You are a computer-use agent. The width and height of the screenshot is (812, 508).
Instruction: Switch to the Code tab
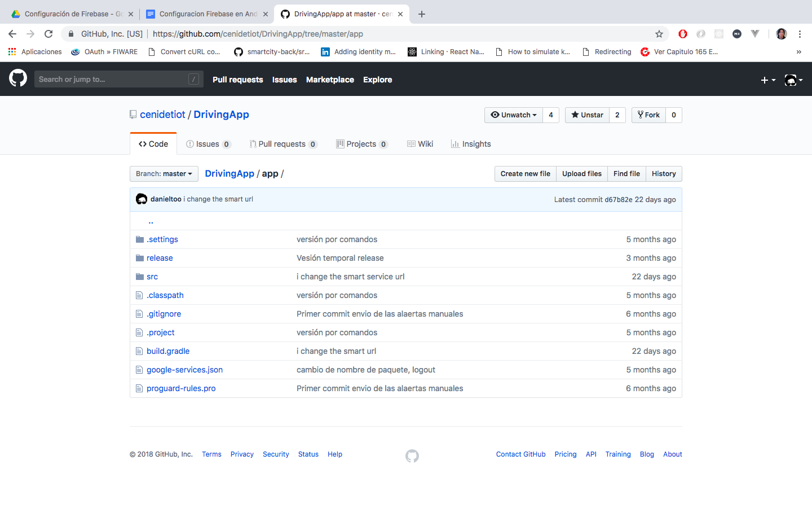click(153, 144)
